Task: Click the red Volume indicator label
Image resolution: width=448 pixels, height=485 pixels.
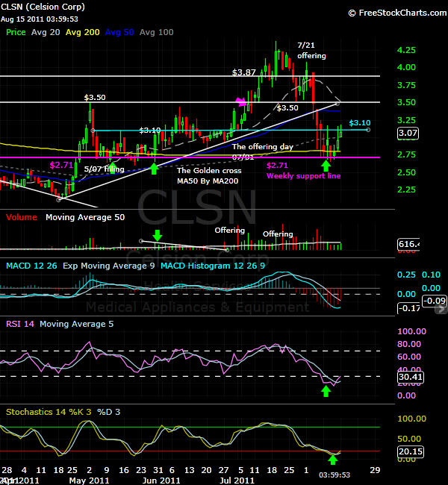Action: tap(22, 217)
